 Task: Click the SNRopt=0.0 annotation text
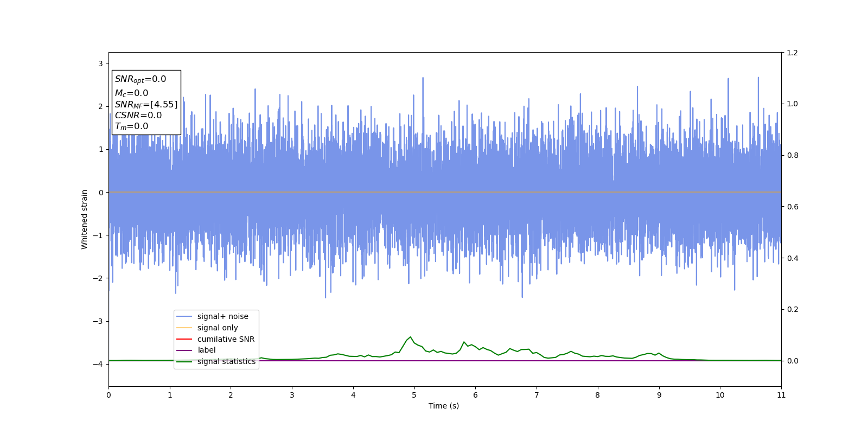tap(141, 79)
